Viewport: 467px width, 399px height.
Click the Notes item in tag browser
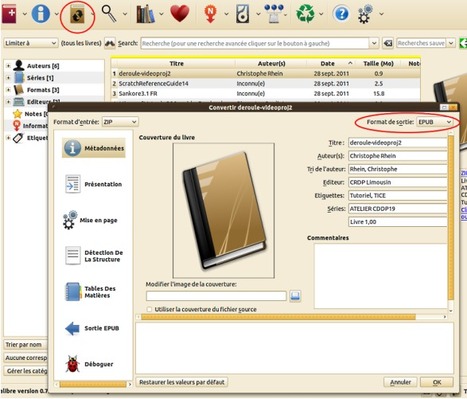click(x=31, y=114)
